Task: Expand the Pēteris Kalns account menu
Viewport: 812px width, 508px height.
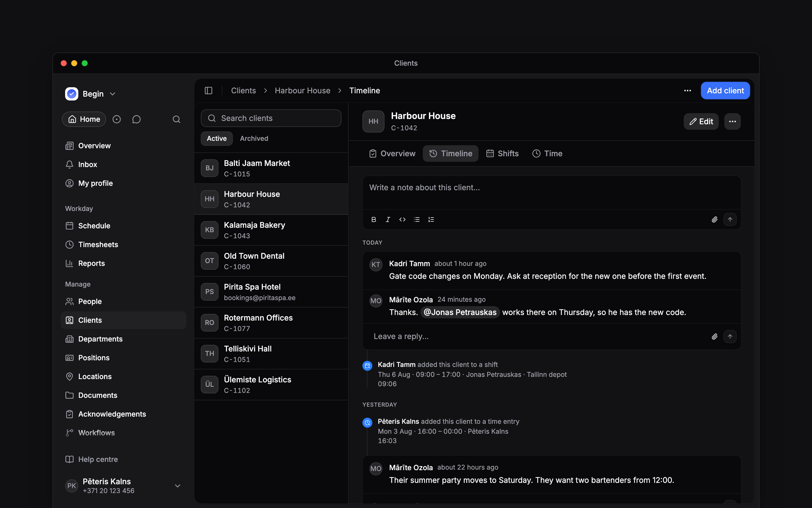Action: 178,486
